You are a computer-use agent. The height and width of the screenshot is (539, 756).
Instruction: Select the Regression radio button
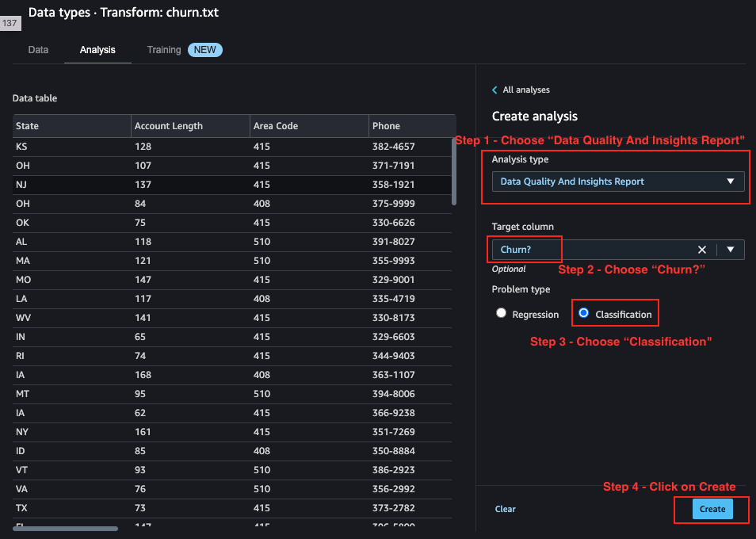[x=502, y=313]
